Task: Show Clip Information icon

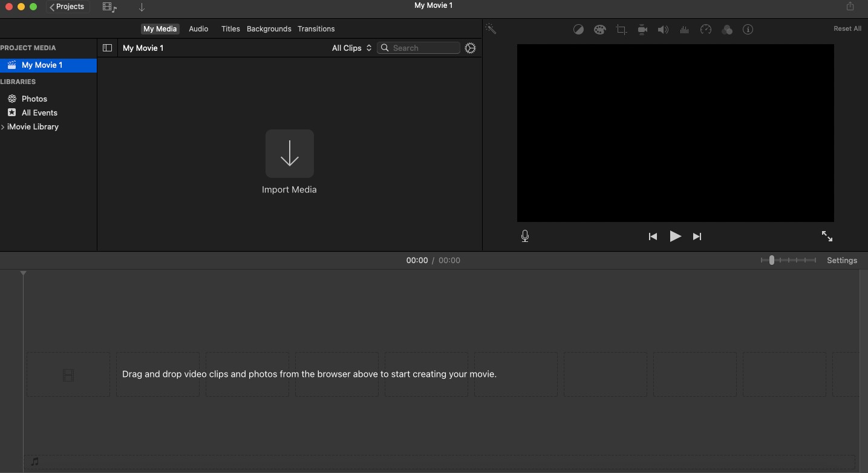Action: coord(748,30)
